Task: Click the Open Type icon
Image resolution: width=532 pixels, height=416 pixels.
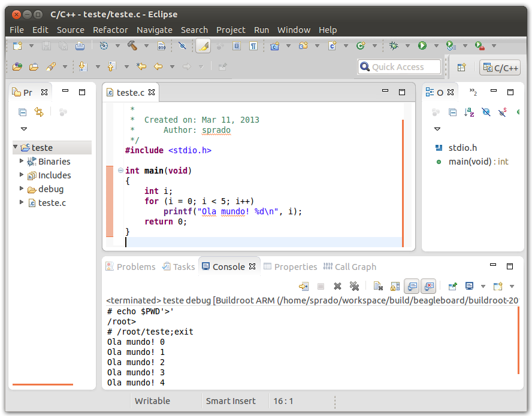Action: [x=17, y=66]
